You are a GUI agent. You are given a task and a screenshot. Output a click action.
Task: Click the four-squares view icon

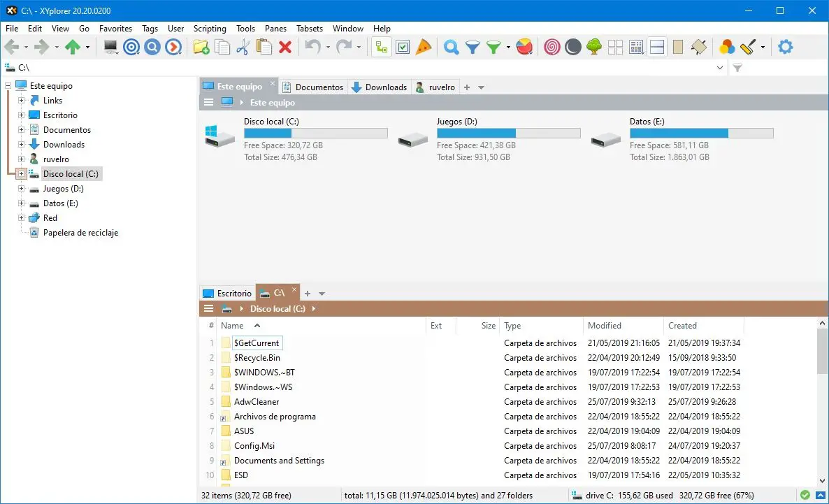point(615,47)
